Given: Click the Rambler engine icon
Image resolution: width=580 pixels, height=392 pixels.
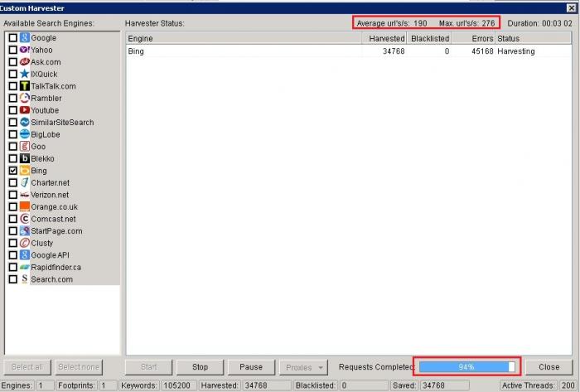Looking at the screenshot, I should point(24,98).
